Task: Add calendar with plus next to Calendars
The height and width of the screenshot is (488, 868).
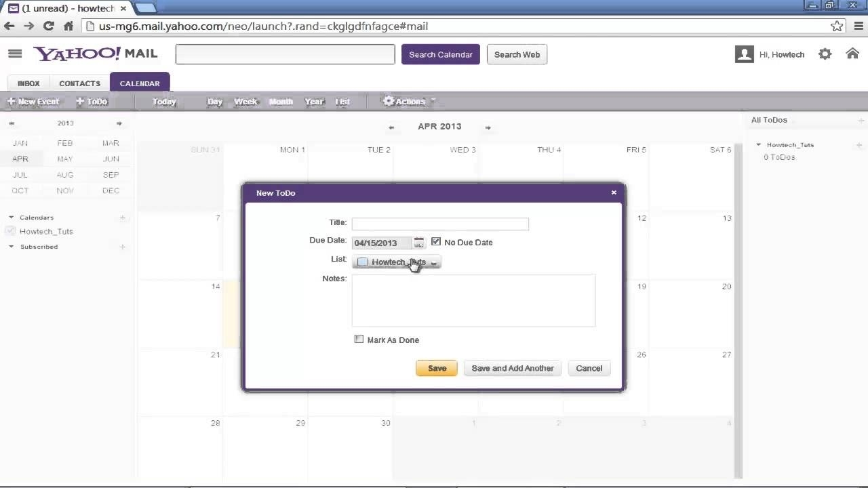Action: [123, 218]
